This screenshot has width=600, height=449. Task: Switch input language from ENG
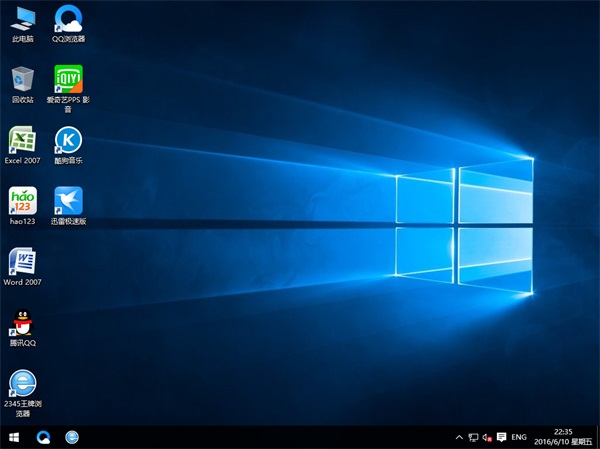pos(519,437)
